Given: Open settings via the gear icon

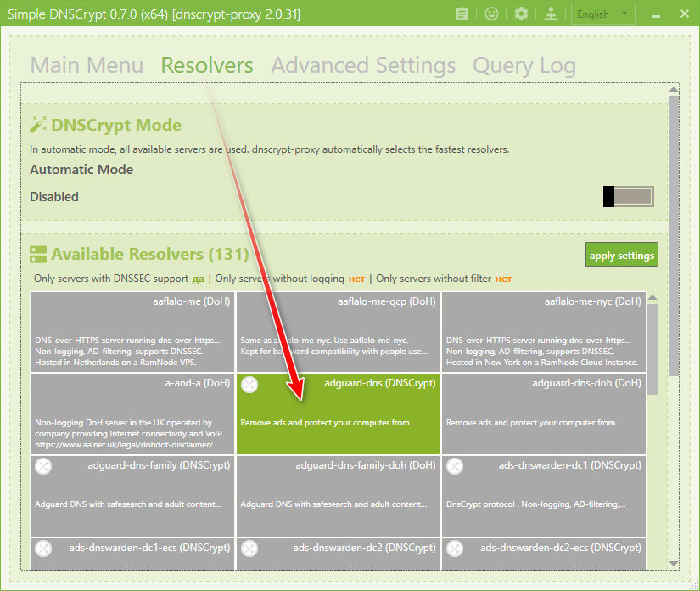Looking at the screenshot, I should coord(521,14).
